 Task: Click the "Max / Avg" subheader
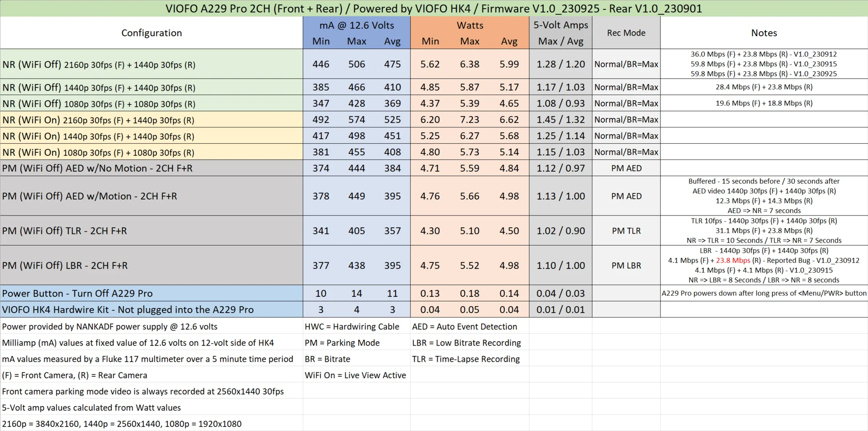click(561, 41)
